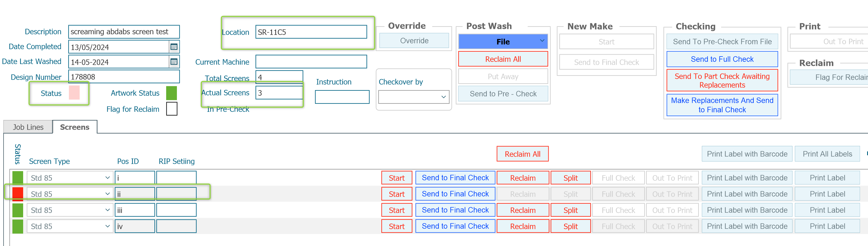Viewport: 868px width, 246px height.
Task: Click the Date Last Washed text field
Action: tap(118, 62)
